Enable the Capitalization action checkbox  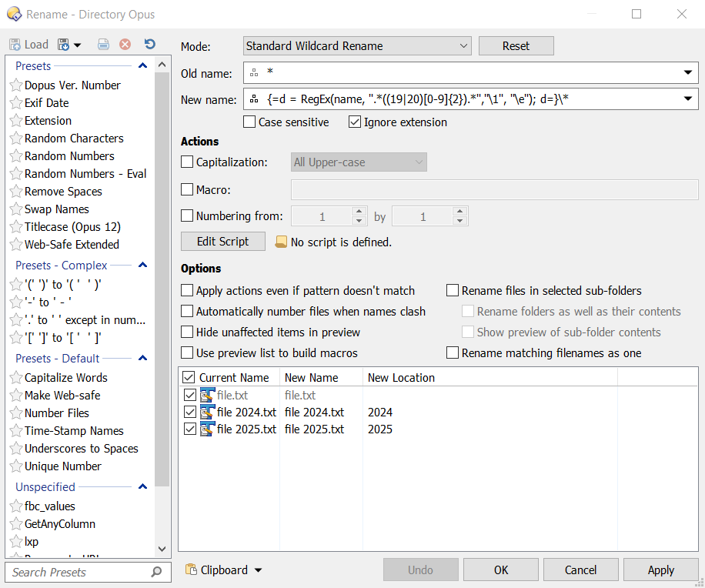click(187, 162)
